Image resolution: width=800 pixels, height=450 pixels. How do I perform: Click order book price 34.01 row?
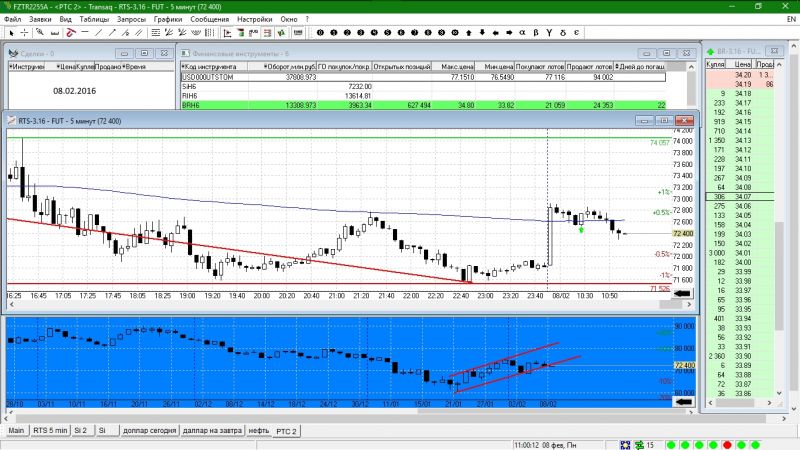(x=740, y=253)
